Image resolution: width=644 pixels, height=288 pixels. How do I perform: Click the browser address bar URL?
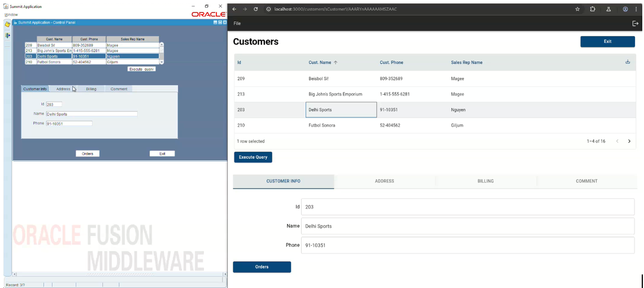336,9
